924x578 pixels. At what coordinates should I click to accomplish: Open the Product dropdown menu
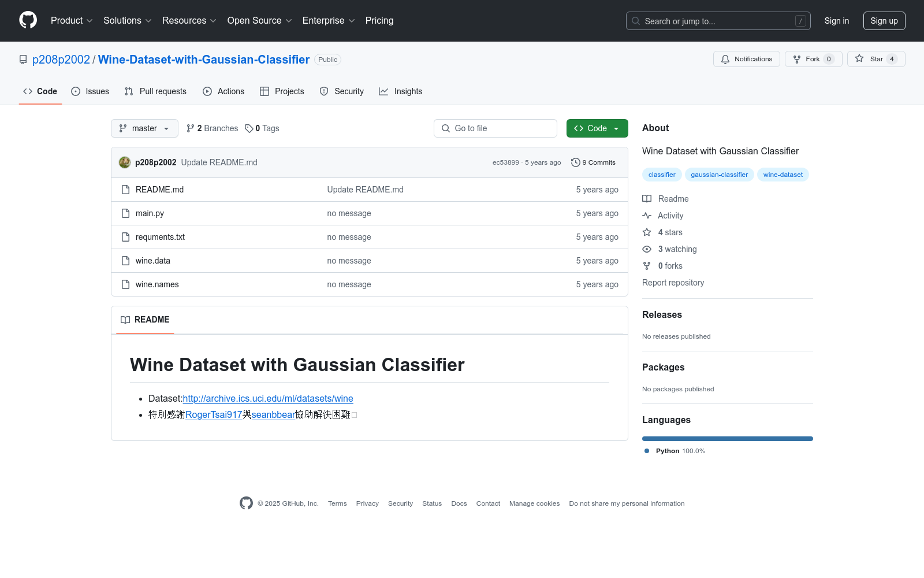(x=72, y=21)
